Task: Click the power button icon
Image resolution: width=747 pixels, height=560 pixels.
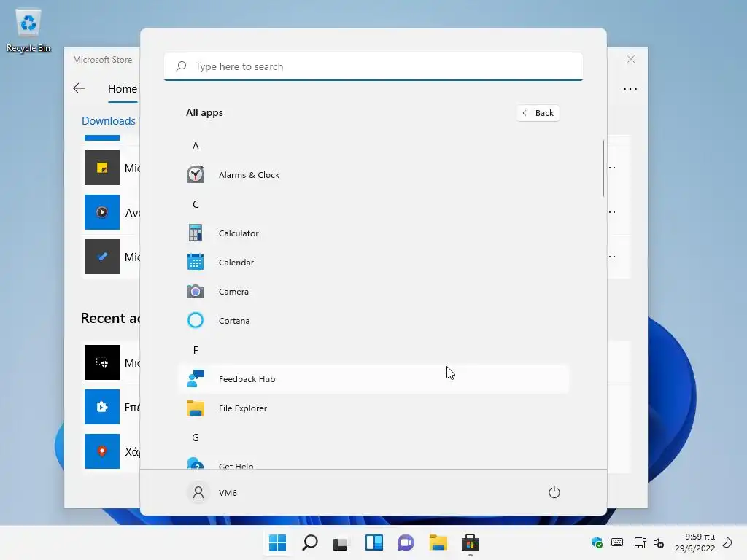Action: click(554, 492)
